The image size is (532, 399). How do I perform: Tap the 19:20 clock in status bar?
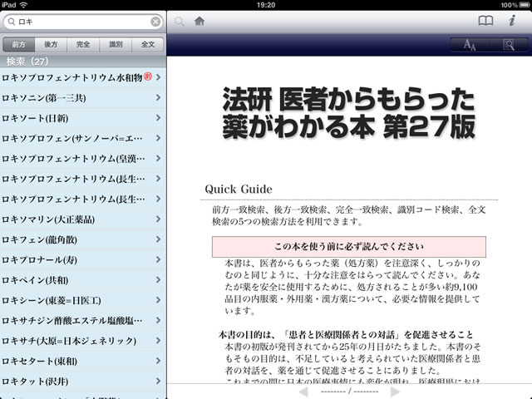pos(266,5)
